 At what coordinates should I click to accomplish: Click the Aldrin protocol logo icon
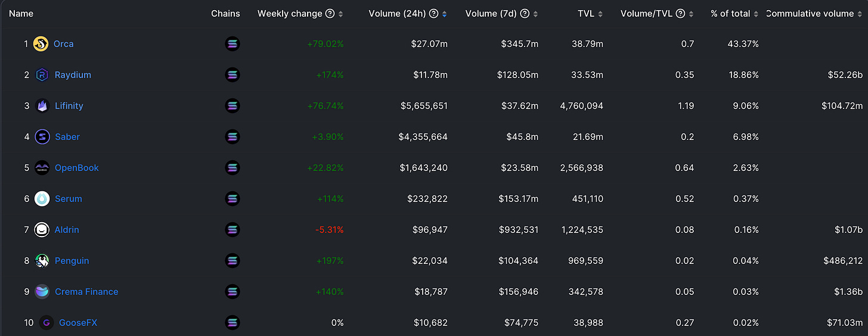42,229
